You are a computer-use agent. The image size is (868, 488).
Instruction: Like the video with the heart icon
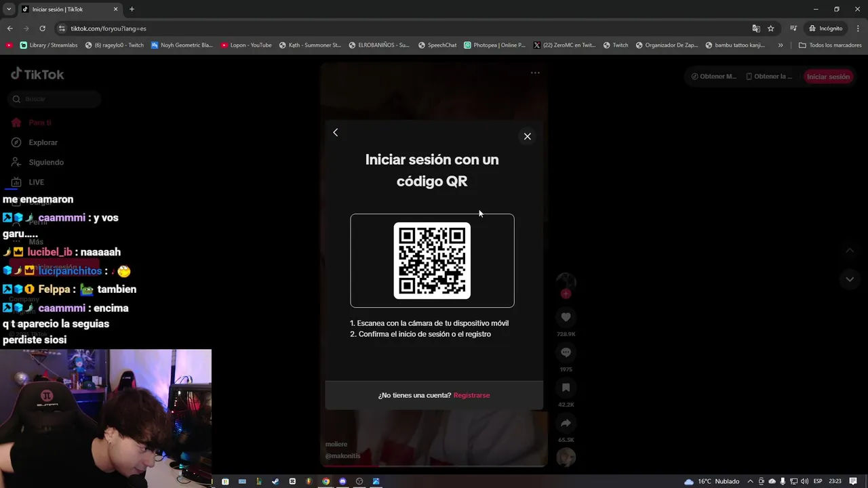(x=566, y=317)
